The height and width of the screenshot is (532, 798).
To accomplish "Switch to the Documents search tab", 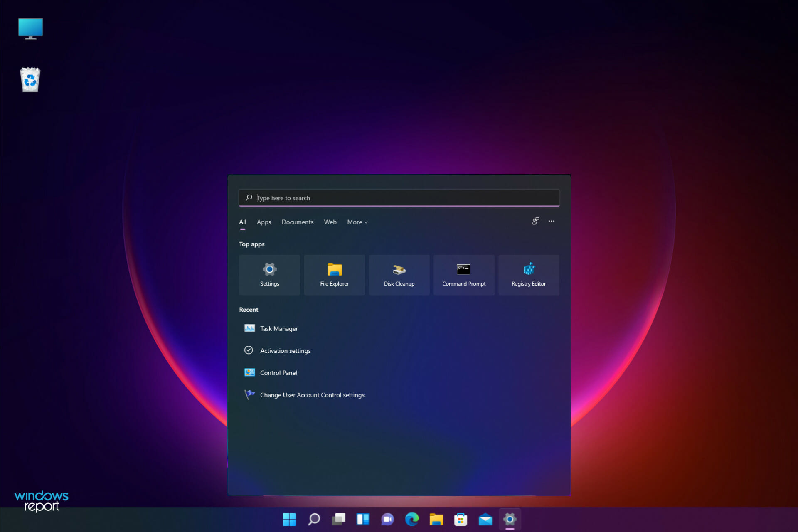I will pos(298,222).
